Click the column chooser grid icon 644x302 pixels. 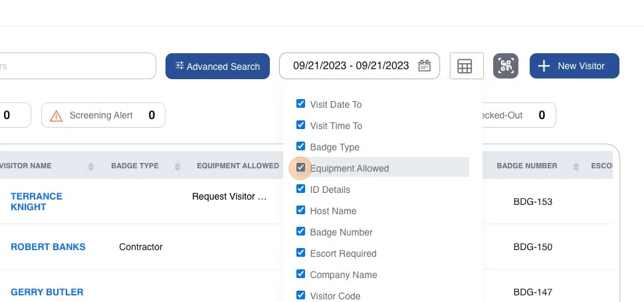[465, 67]
